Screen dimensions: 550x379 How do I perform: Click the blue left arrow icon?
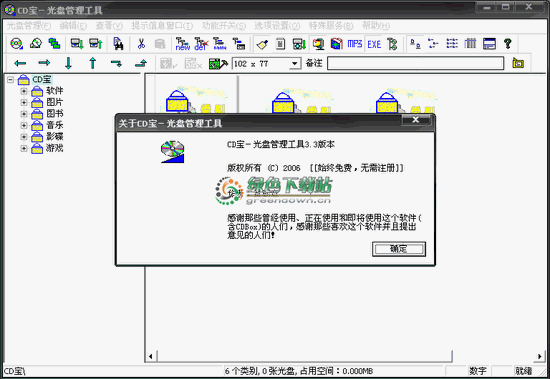click(20, 64)
